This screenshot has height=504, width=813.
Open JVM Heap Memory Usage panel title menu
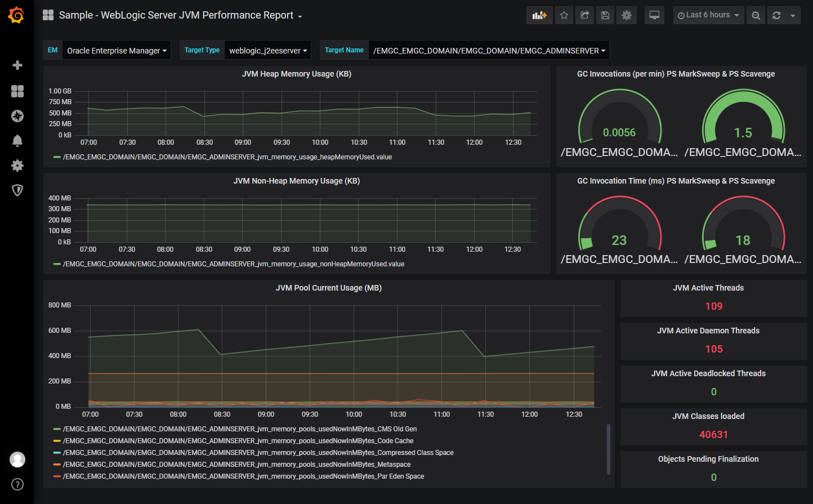point(297,74)
